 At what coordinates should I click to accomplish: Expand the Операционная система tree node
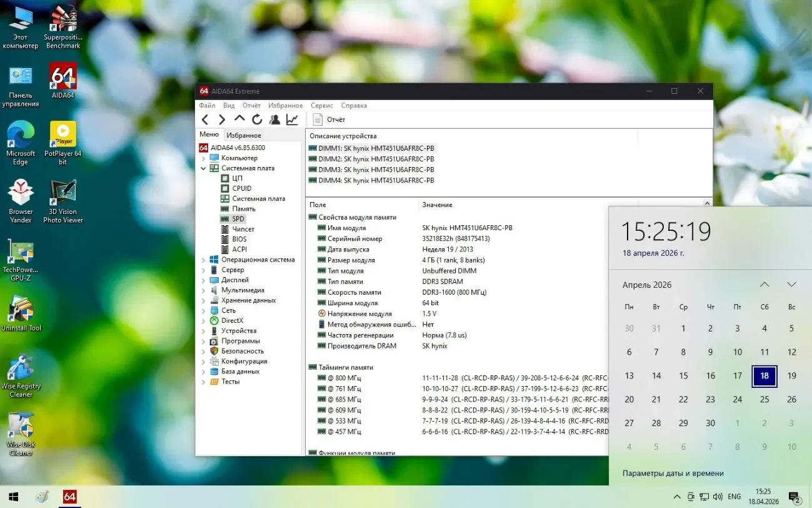[x=203, y=260]
